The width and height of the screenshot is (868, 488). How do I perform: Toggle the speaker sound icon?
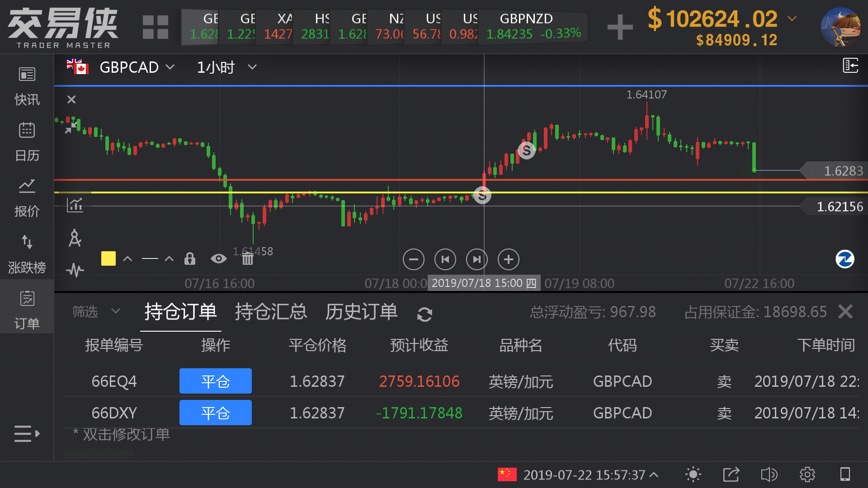point(769,474)
